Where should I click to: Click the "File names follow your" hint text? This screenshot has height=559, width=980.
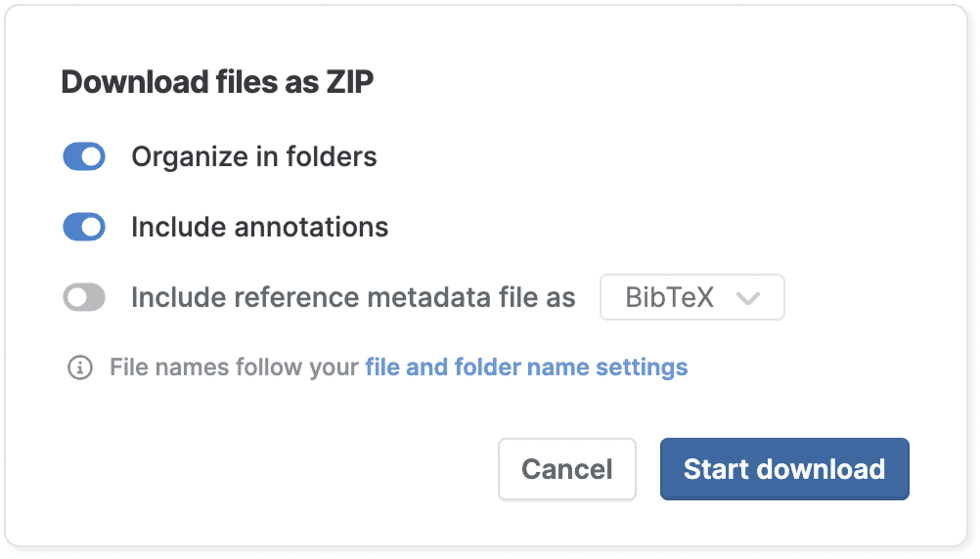[x=235, y=367]
